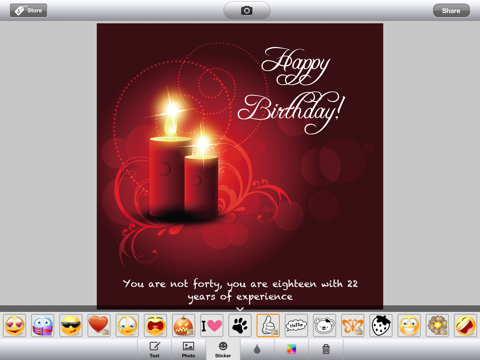Open the water drop effects tool
480x360 pixels.
pyautogui.click(x=257, y=349)
